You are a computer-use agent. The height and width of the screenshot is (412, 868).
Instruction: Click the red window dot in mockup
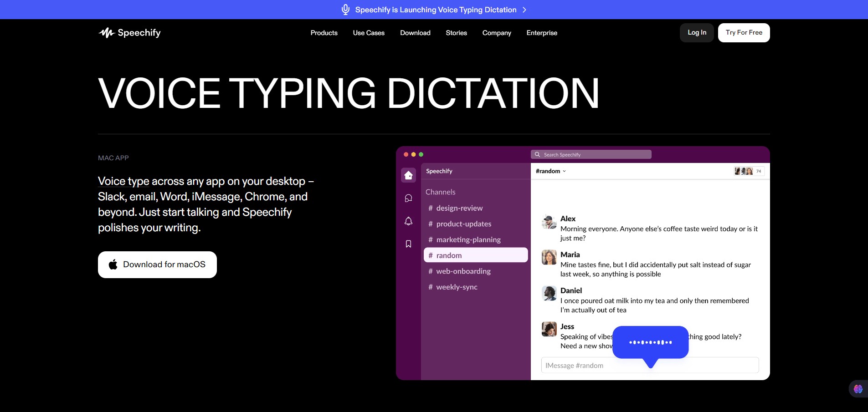pyautogui.click(x=406, y=154)
